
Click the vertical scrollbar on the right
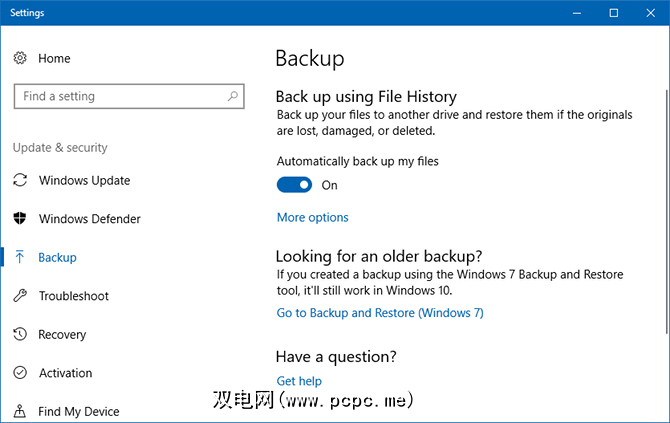click(x=664, y=200)
